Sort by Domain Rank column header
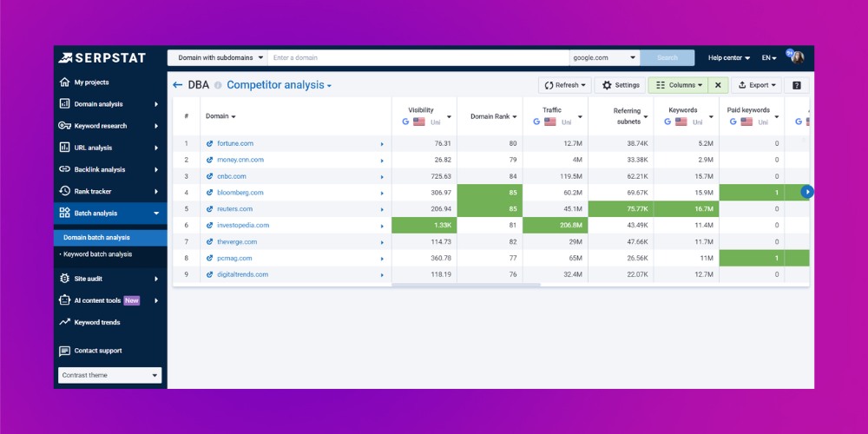Viewport: 868px width, 434px height. (x=493, y=116)
